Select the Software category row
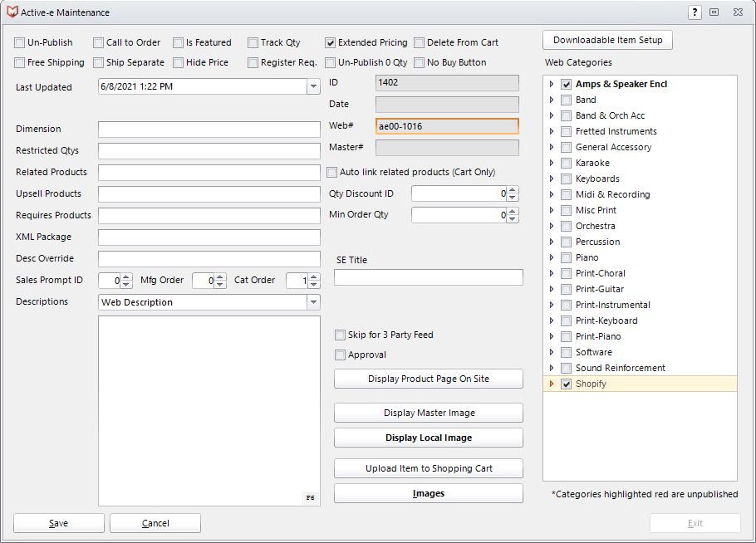Viewport: 756px width, 543px height. [x=640, y=352]
